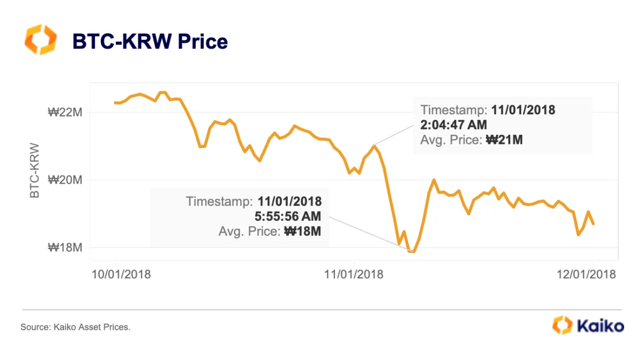The width and height of the screenshot is (644, 349).
Task: Click the final point of the orange price line
Action: pyautogui.click(x=594, y=224)
